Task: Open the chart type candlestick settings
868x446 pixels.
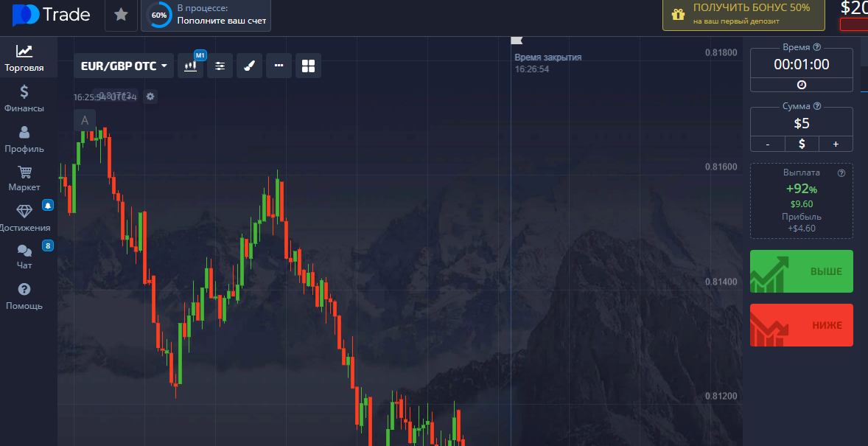Action: 191,66
